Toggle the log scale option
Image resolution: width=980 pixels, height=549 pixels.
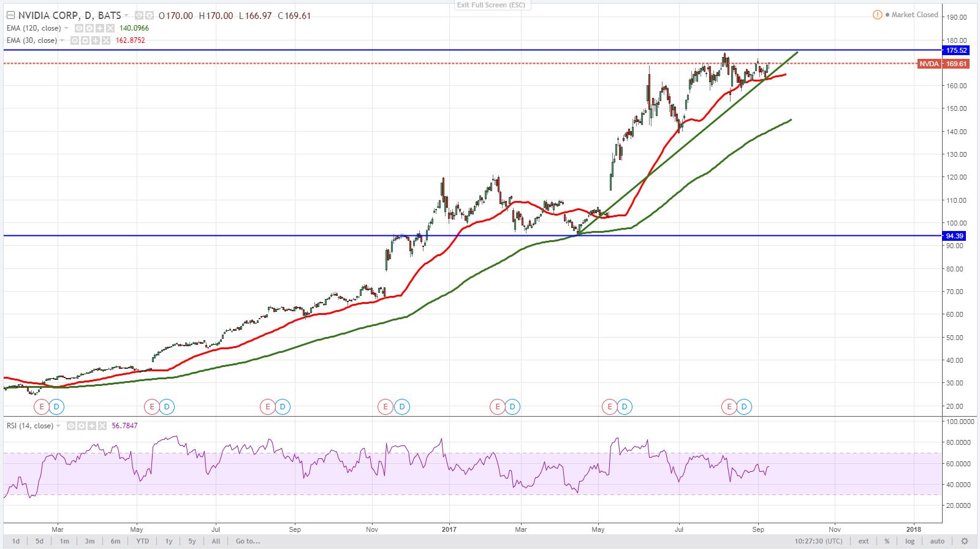point(910,541)
